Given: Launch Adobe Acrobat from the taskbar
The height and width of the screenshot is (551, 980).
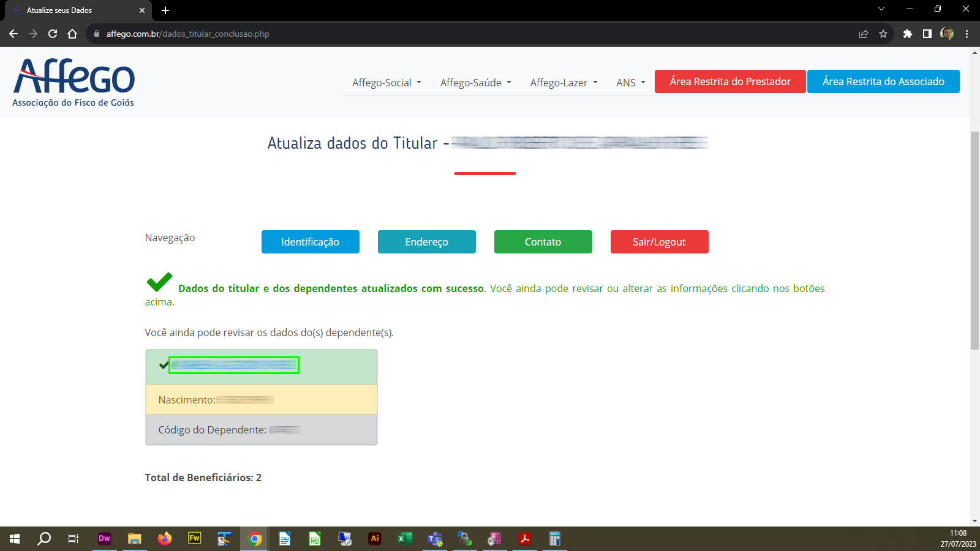Looking at the screenshot, I should [x=525, y=539].
